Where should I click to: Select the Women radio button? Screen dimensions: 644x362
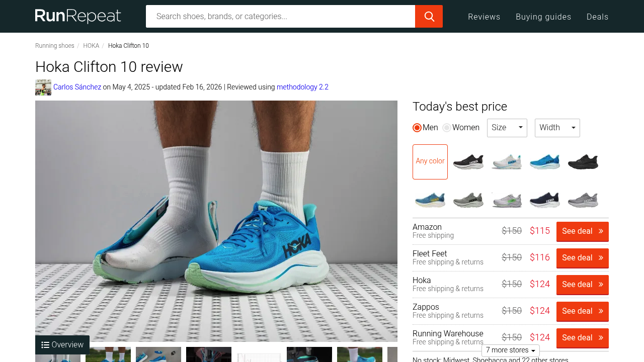pyautogui.click(x=447, y=128)
